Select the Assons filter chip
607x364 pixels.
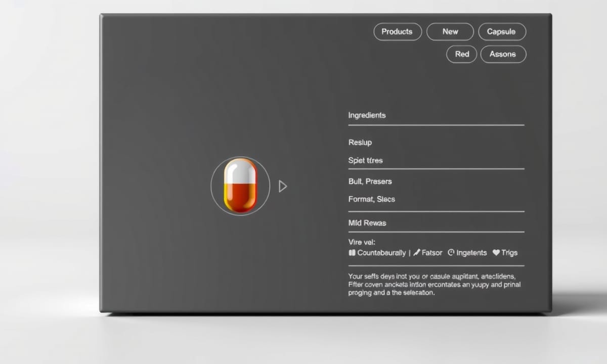click(502, 54)
